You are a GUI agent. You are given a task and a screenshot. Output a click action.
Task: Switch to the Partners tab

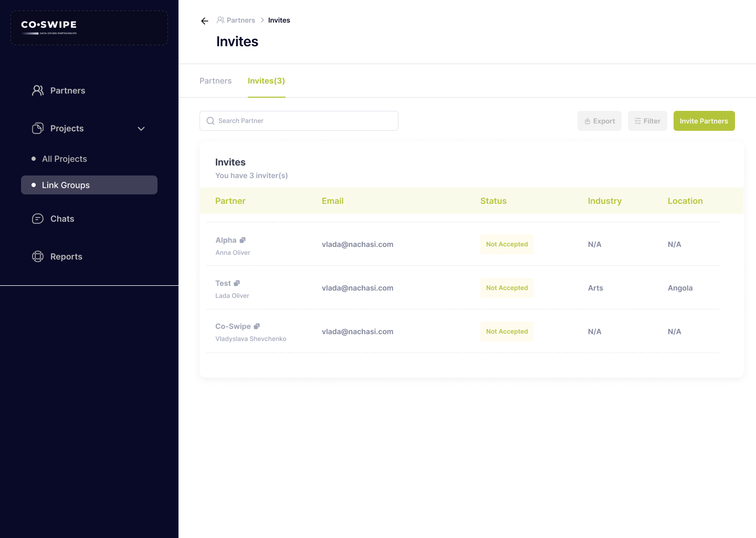(215, 81)
